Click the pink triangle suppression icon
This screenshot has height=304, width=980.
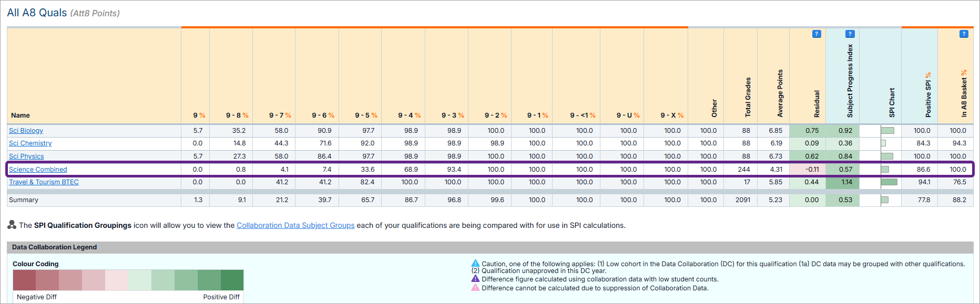click(x=475, y=288)
